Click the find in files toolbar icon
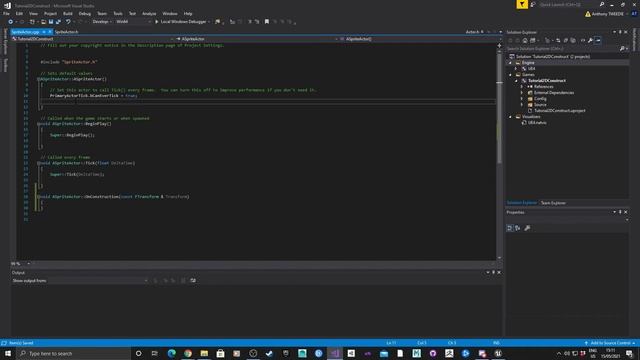Image resolution: width=640 pixels, height=360 pixels. point(218,22)
